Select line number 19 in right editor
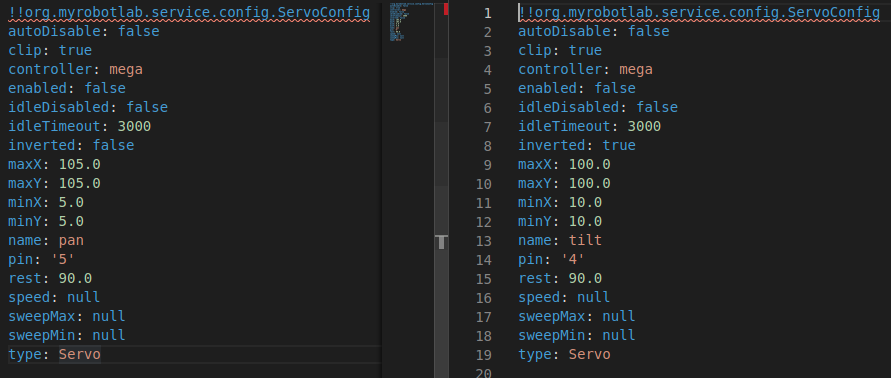Image resolution: width=891 pixels, height=378 pixels. click(483, 355)
